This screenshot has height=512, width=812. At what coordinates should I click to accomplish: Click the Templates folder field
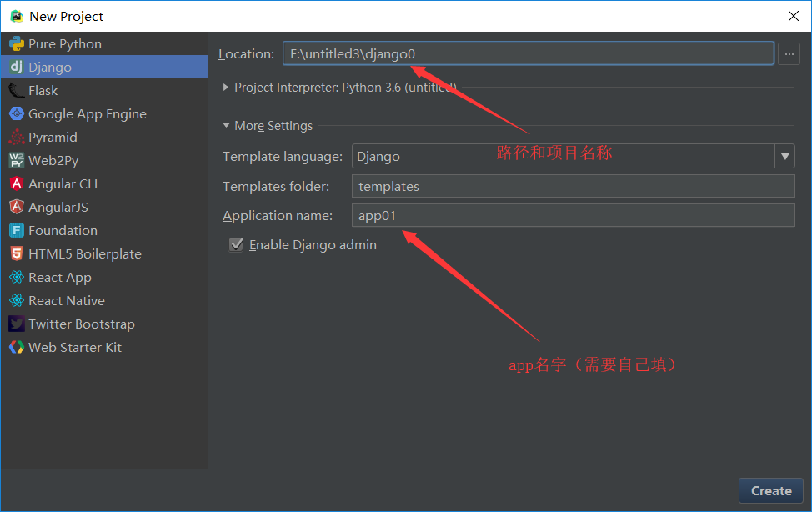tap(574, 186)
